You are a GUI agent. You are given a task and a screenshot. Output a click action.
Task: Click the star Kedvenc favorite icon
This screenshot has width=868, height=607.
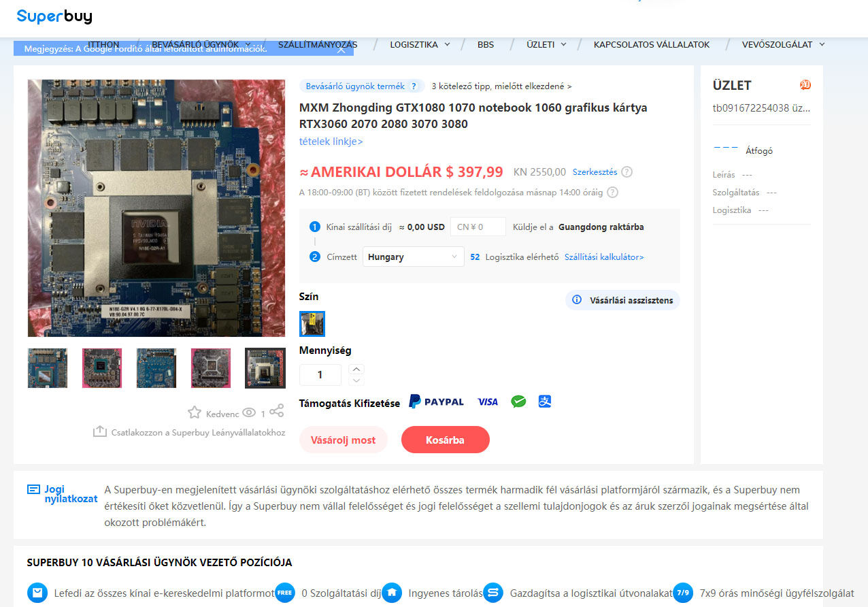click(x=195, y=412)
